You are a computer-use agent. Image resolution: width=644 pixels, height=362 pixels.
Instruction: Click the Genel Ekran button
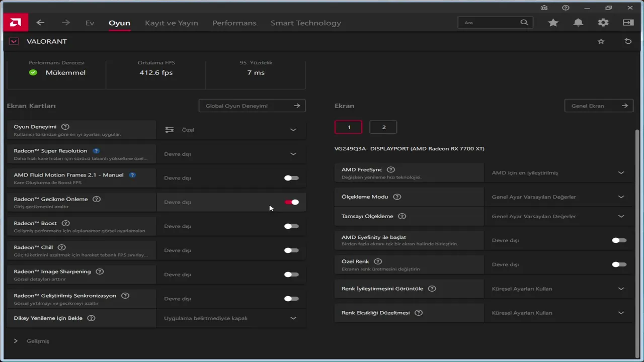coord(598,106)
